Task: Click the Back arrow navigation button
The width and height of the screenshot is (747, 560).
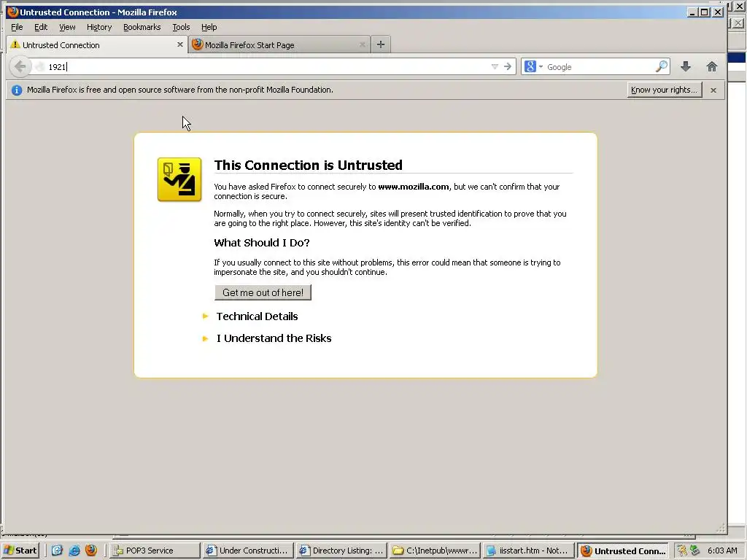Action: [20, 66]
